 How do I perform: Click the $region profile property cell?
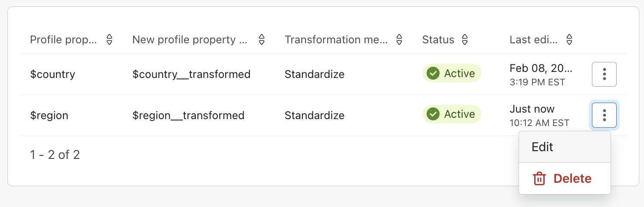tap(49, 116)
